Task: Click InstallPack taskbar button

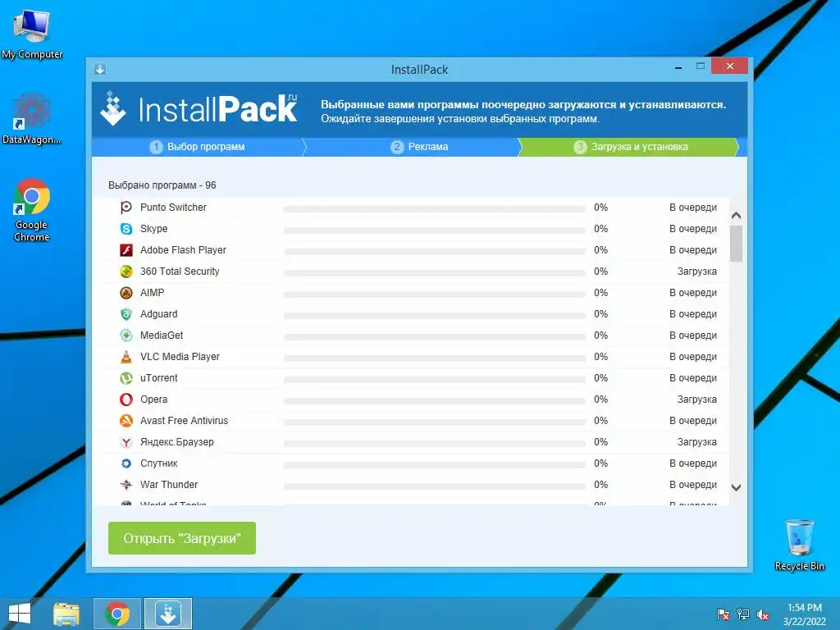Action: pos(168,614)
